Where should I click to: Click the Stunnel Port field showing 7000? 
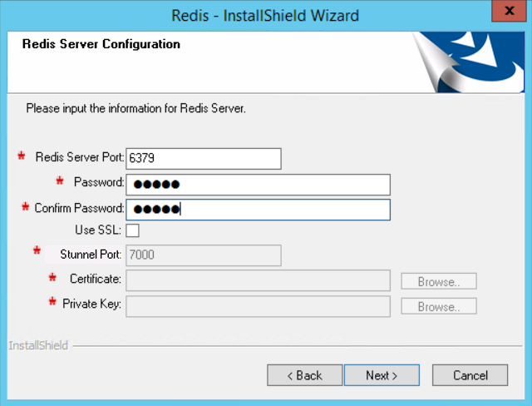tap(204, 255)
